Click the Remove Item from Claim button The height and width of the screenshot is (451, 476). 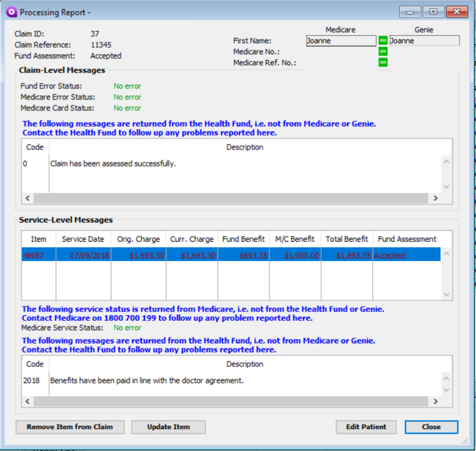point(69,427)
